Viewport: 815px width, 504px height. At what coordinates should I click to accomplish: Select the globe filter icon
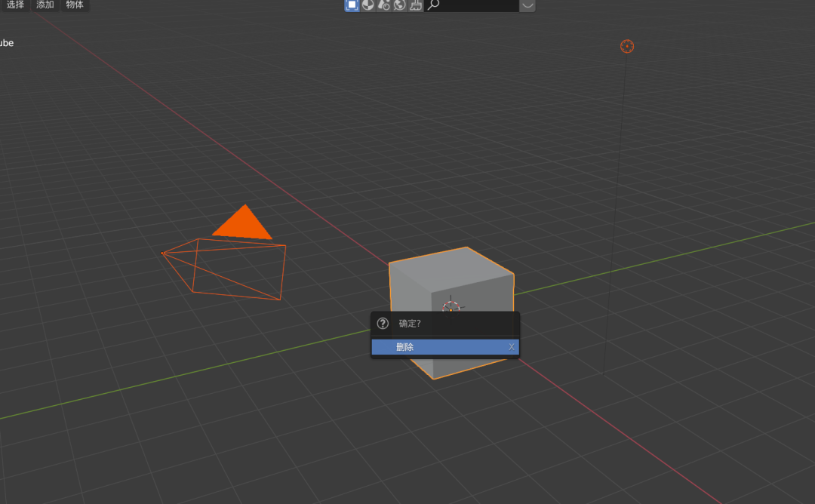[400, 5]
